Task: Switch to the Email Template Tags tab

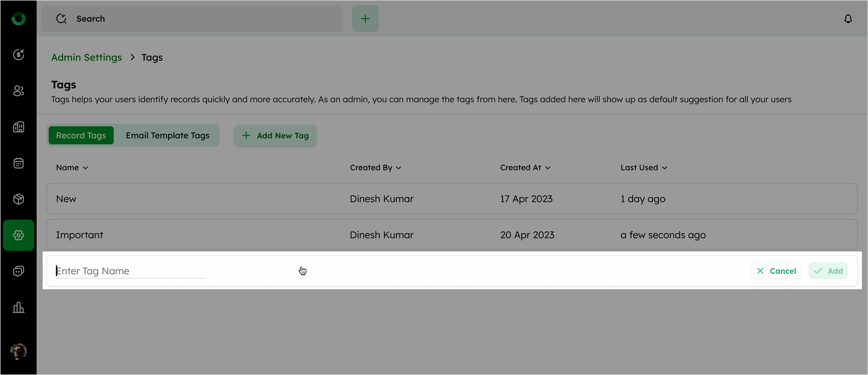Action: 168,135
